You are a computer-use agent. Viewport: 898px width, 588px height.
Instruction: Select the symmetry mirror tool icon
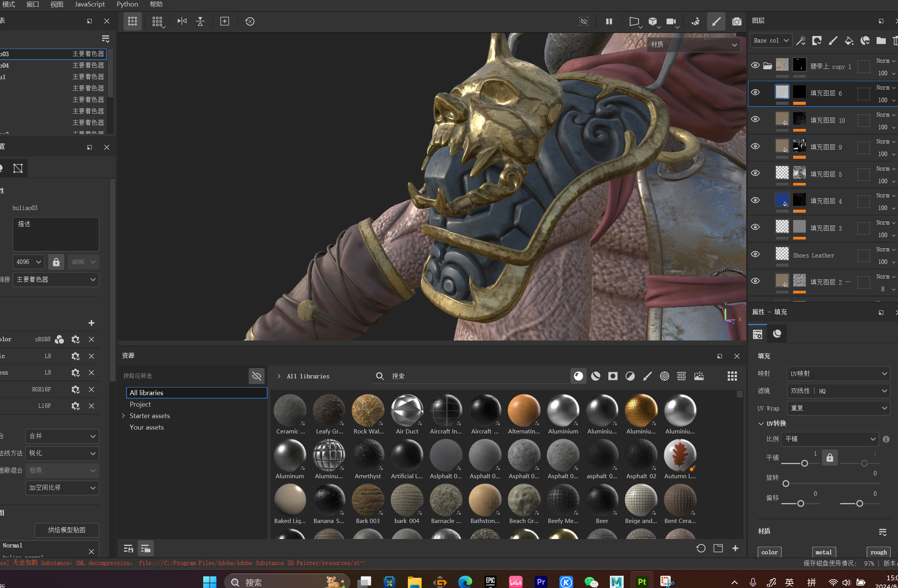182,21
